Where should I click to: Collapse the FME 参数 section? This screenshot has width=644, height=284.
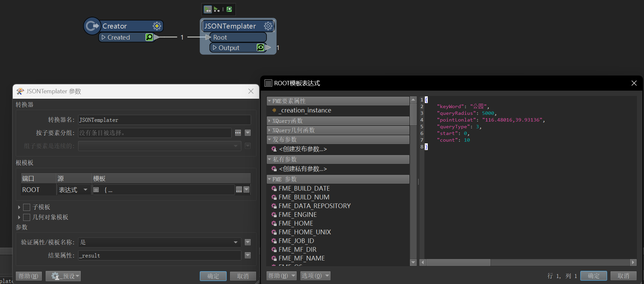269,179
